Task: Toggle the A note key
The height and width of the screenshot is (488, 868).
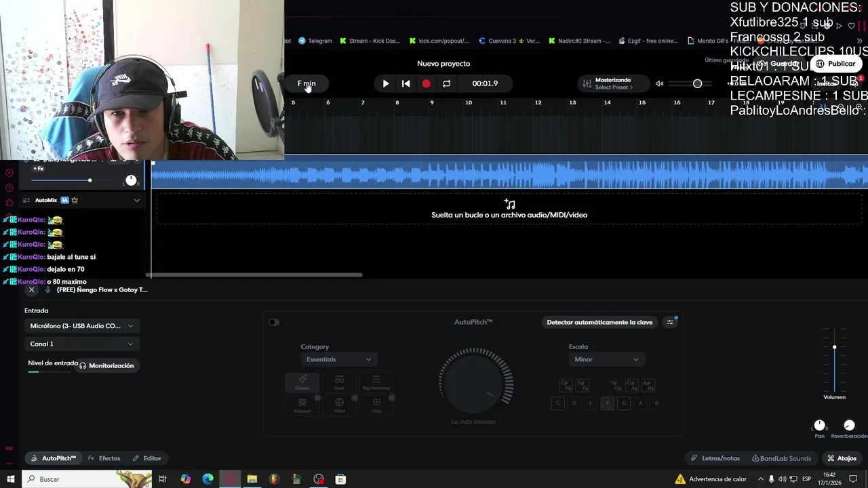Action: [640, 403]
